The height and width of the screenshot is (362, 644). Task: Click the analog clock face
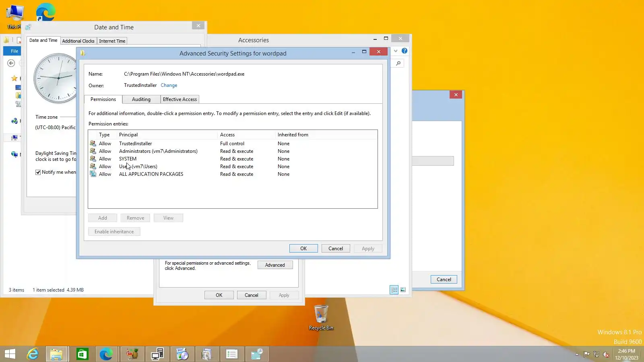click(59, 78)
